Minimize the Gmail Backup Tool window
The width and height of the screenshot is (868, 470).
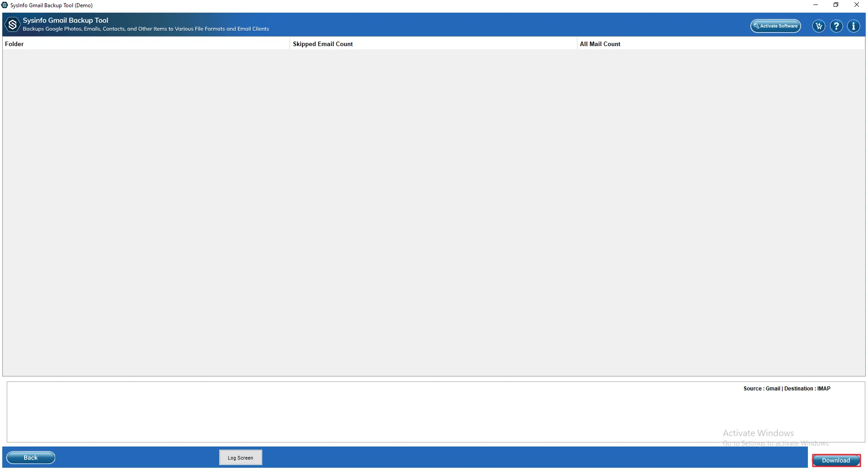click(x=816, y=5)
